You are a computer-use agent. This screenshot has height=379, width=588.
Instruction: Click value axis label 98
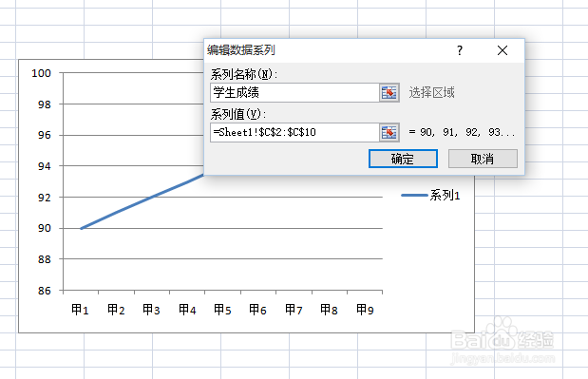pos(45,104)
